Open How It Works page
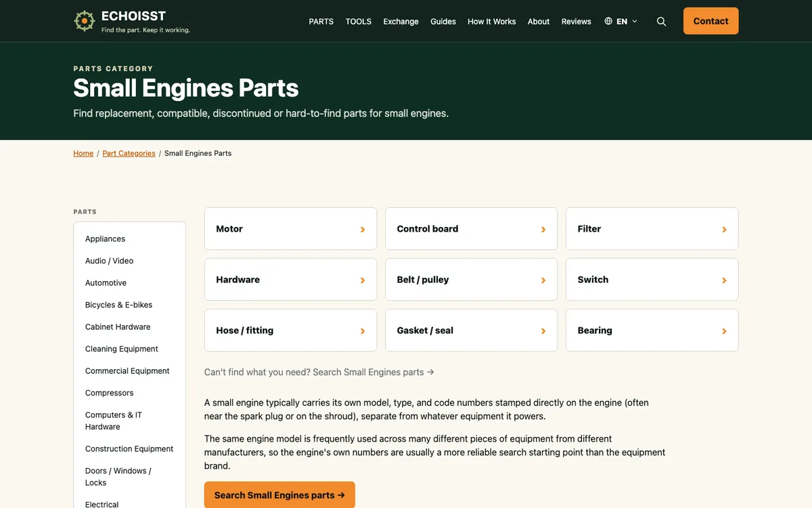The image size is (812, 508). click(x=491, y=22)
